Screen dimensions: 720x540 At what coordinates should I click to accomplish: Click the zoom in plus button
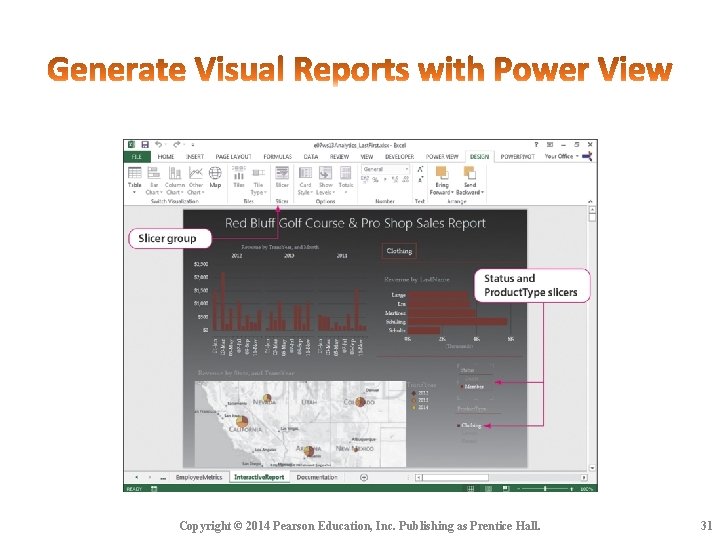(x=572, y=489)
